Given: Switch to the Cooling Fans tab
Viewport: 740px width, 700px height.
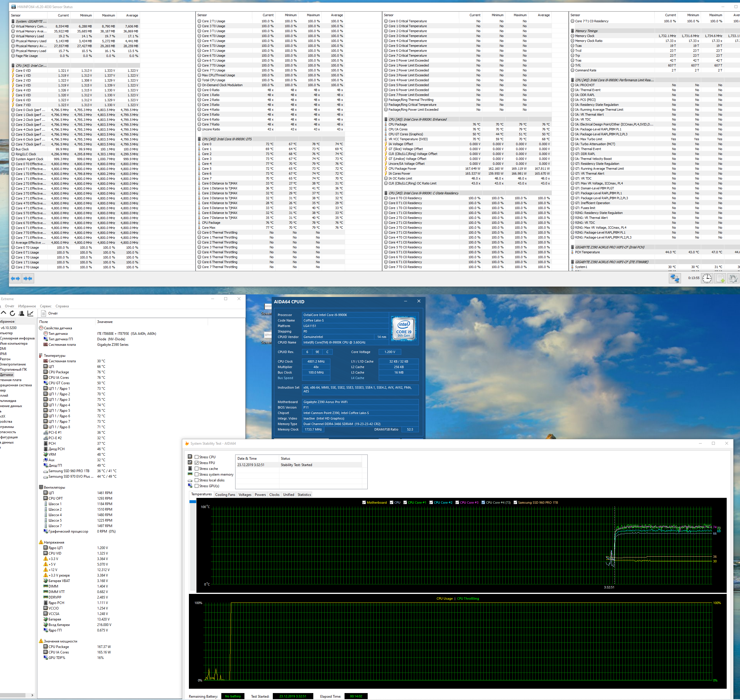Looking at the screenshot, I should (225, 495).
